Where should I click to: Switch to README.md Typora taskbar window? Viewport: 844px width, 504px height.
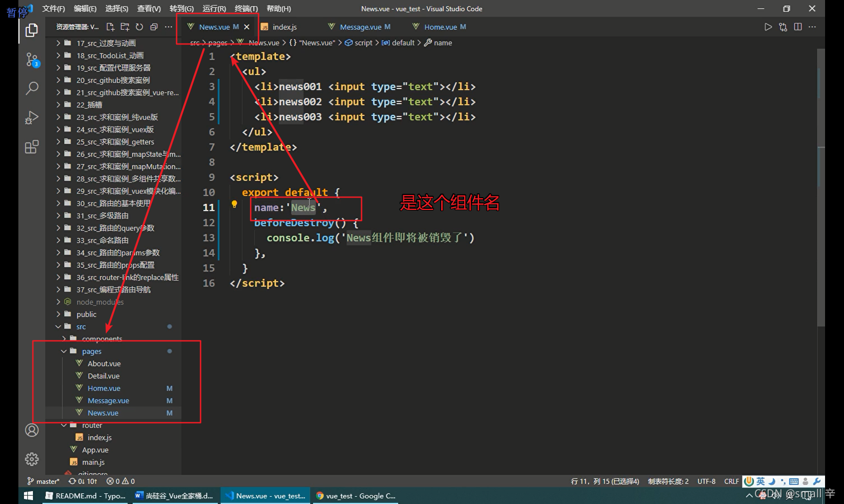[85, 495]
